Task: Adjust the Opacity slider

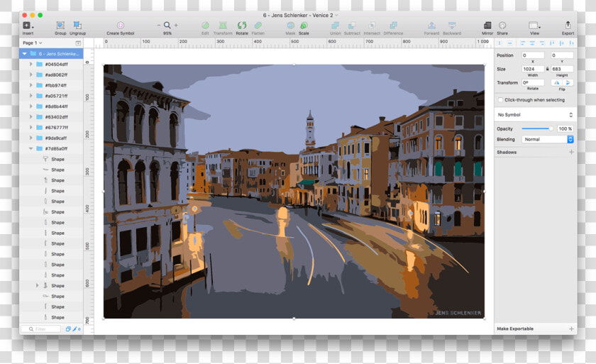Action: (538, 129)
